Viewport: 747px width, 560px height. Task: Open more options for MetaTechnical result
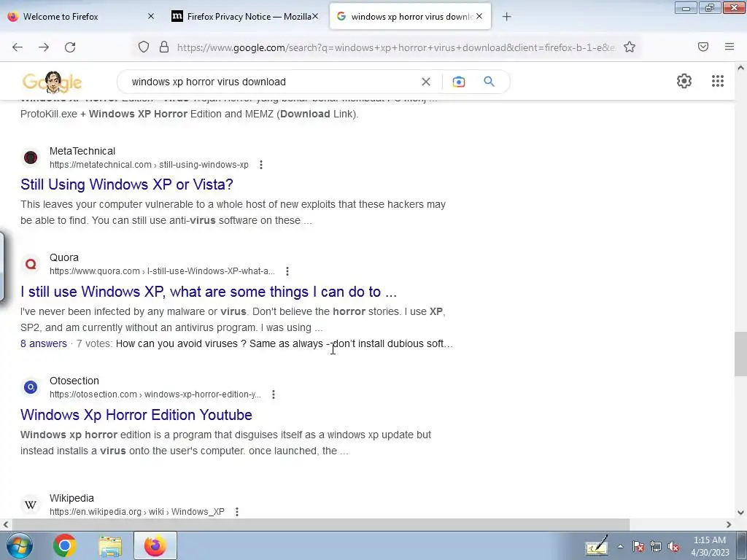[x=261, y=165]
